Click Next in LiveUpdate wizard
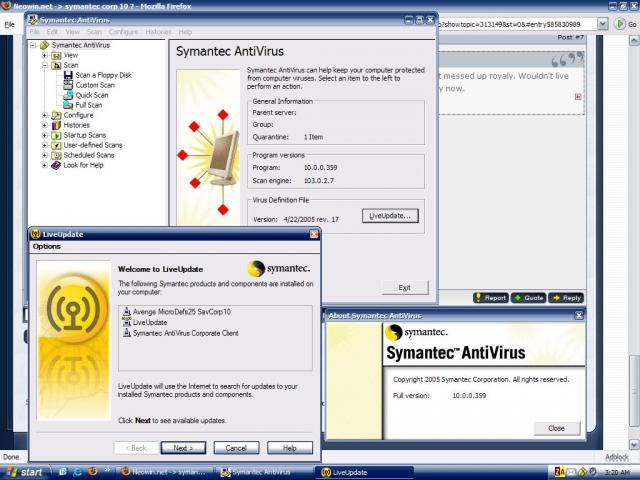Image resolution: width=640 pixels, height=480 pixels. 183,448
